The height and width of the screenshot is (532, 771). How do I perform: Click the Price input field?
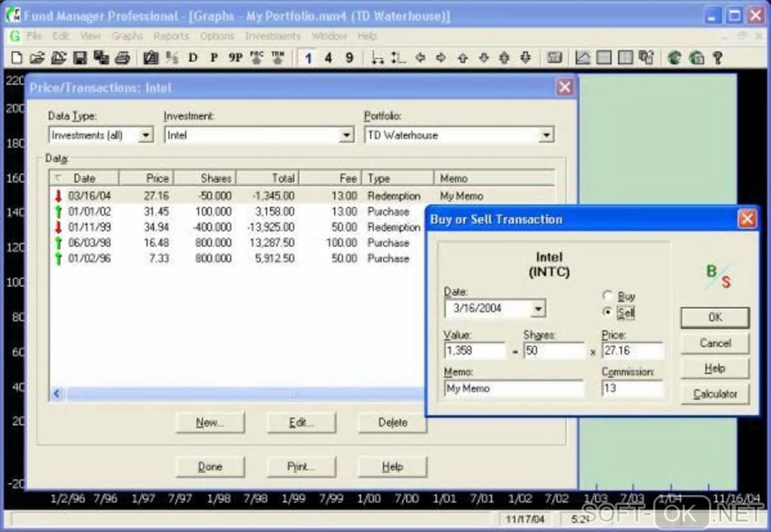click(633, 351)
